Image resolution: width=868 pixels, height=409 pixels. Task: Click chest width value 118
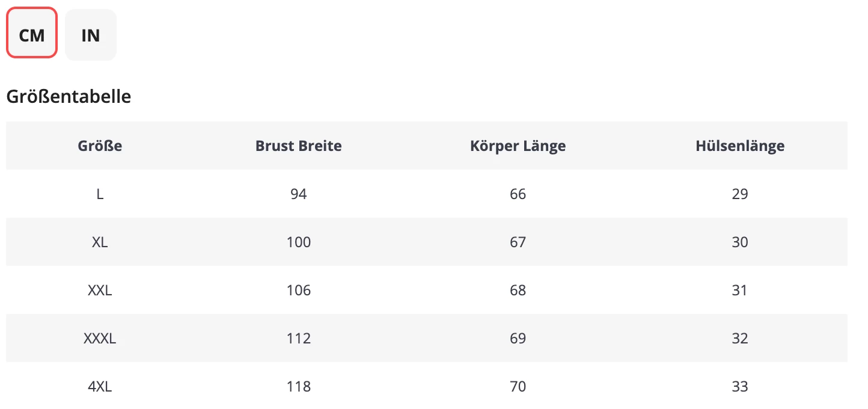click(298, 386)
